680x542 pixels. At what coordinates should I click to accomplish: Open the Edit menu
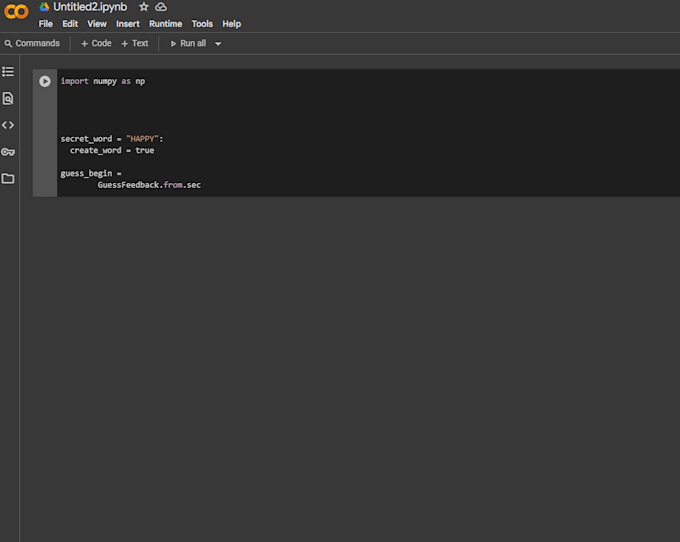(70, 24)
